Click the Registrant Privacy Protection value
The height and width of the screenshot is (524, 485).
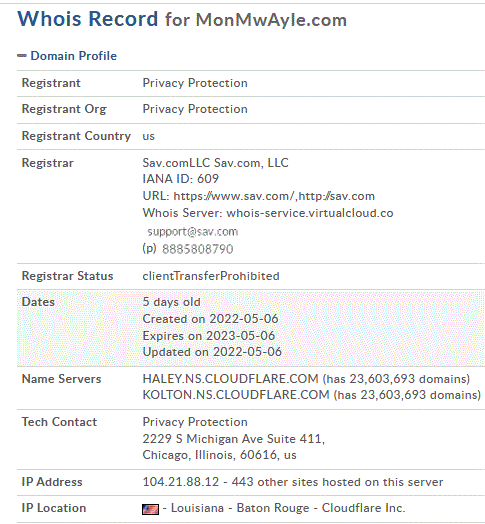click(195, 83)
